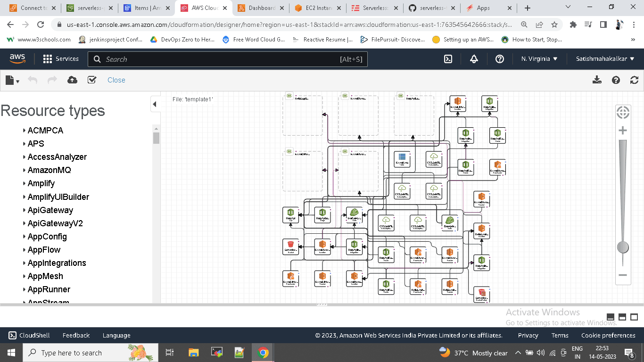Switch to the EC2 Instances browser tab

click(317, 8)
